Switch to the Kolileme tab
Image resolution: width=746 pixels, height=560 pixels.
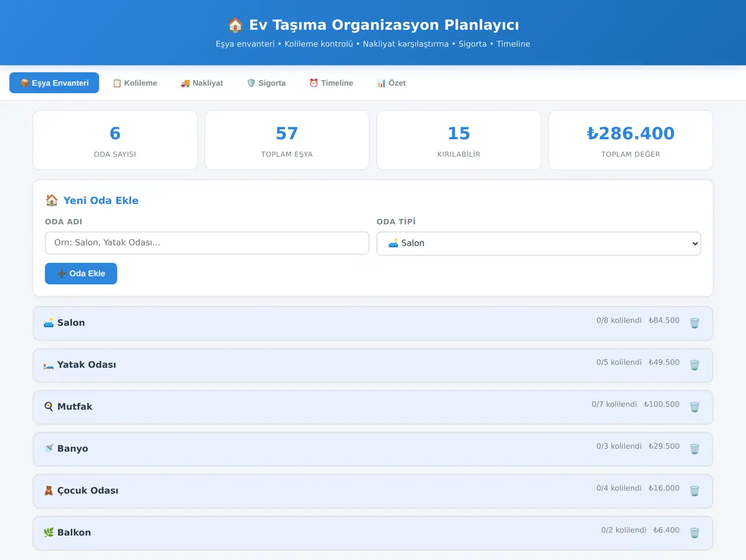point(135,83)
